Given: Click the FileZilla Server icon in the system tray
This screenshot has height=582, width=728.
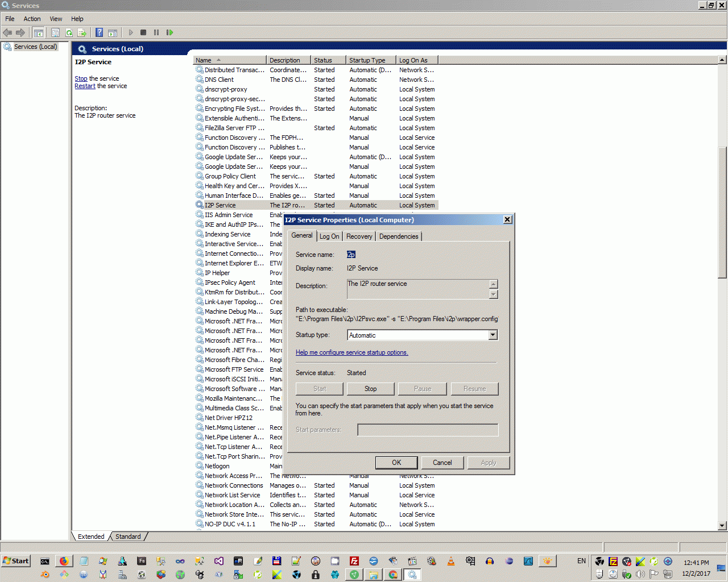Looking at the screenshot, I should tap(613, 562).
